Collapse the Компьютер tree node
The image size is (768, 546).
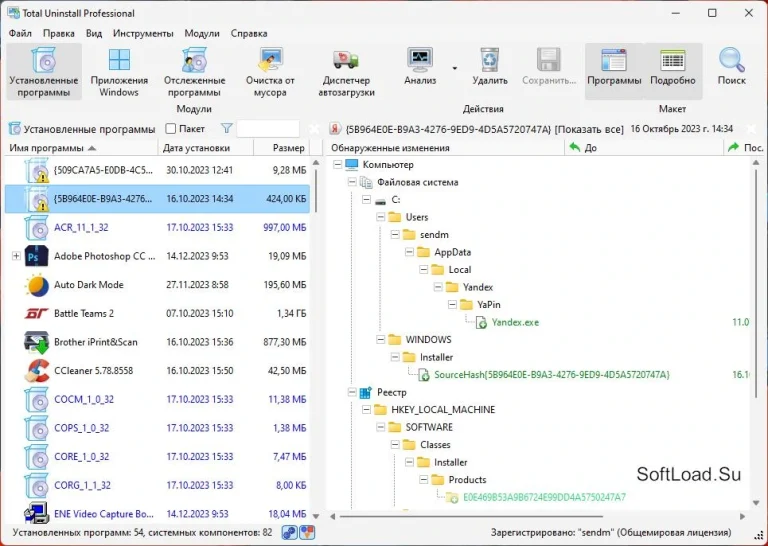click(337, 165)
